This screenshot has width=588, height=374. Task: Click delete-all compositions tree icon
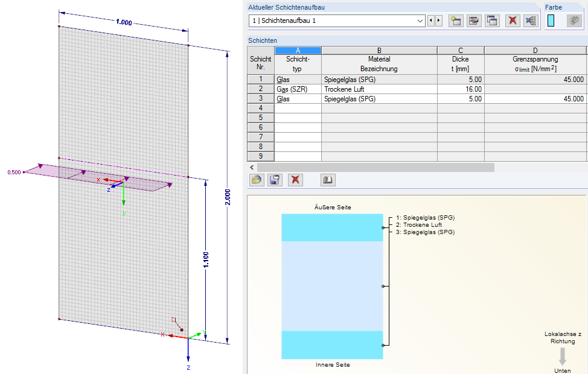(x=531, y=21)
